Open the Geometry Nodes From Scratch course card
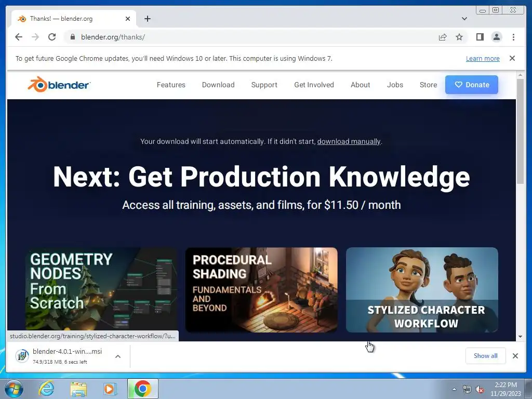The image size is (532, 399). (x=101, y=290)
